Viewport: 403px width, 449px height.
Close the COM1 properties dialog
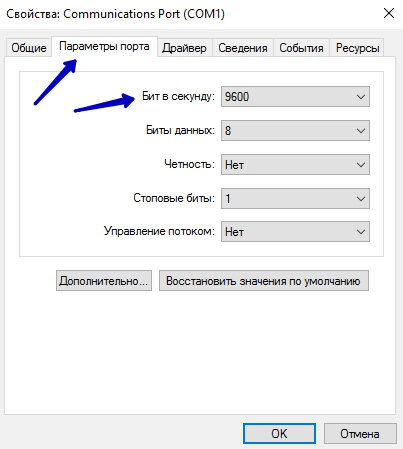click(x=389, y=14)
